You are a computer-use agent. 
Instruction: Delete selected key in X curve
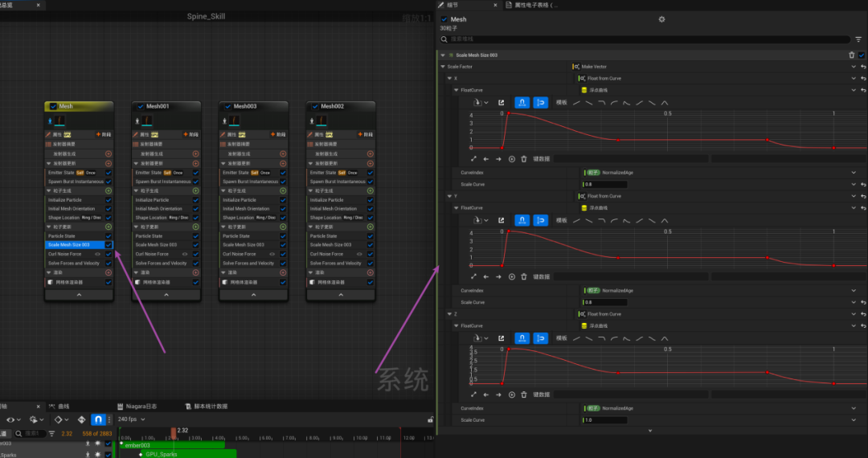pos(524,159)
